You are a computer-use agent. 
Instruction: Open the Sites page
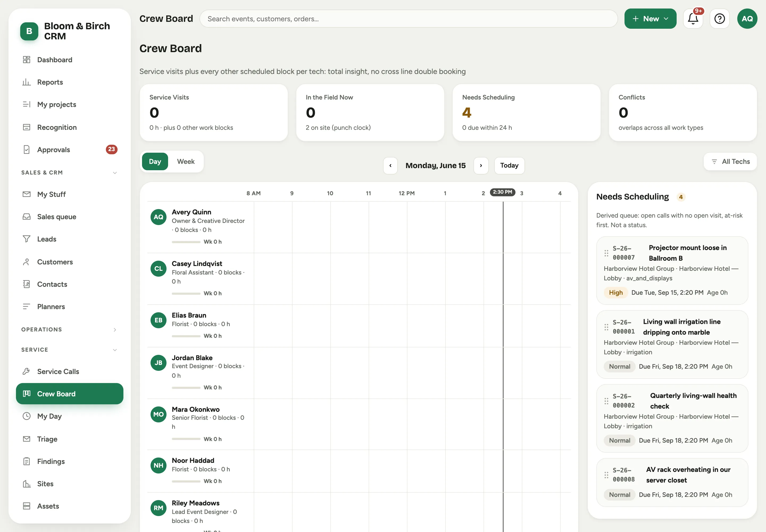pos(70,484)
